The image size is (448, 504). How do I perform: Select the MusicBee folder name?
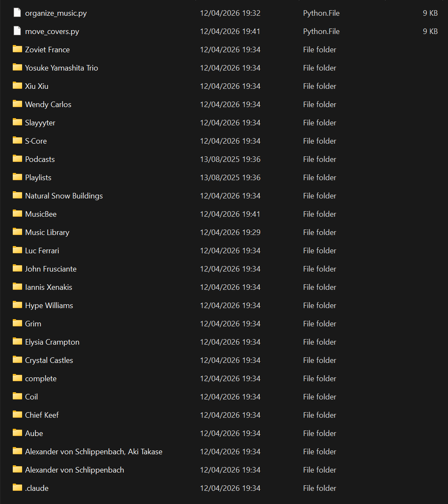point(41,214)
